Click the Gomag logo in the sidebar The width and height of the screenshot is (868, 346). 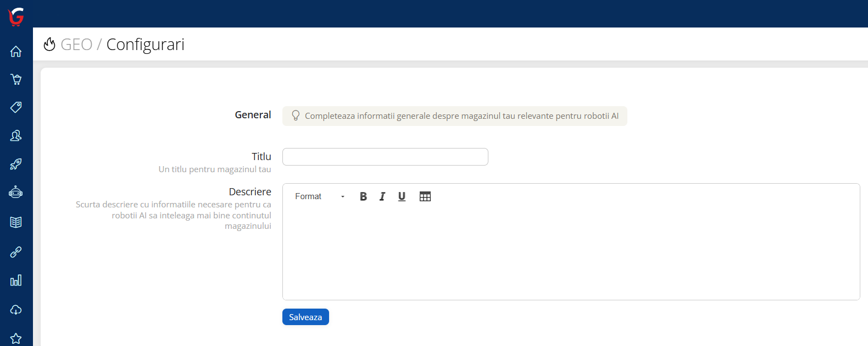point(16,17)
